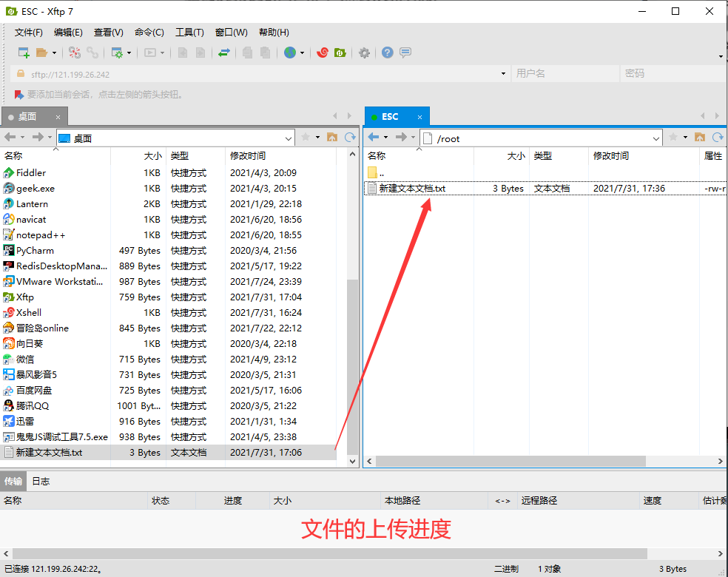Click the 用户名 username field
The height and width of the screenshot is (577, 728).
565,75
